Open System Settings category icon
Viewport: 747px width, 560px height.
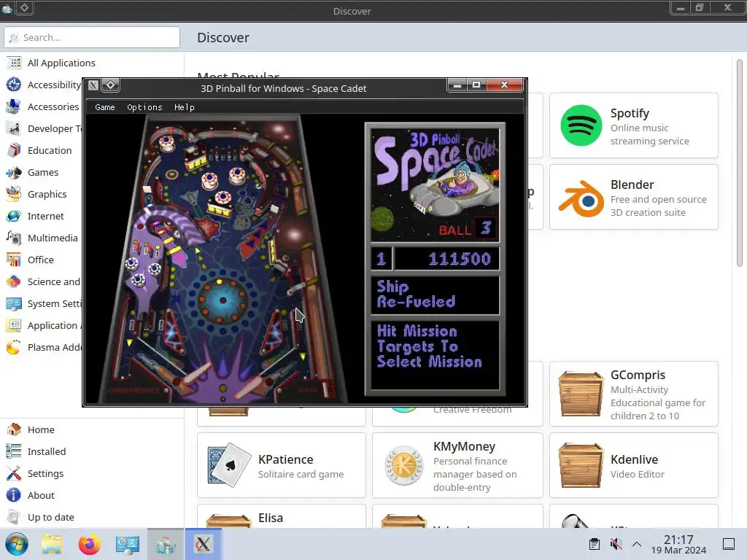(14, 304)
